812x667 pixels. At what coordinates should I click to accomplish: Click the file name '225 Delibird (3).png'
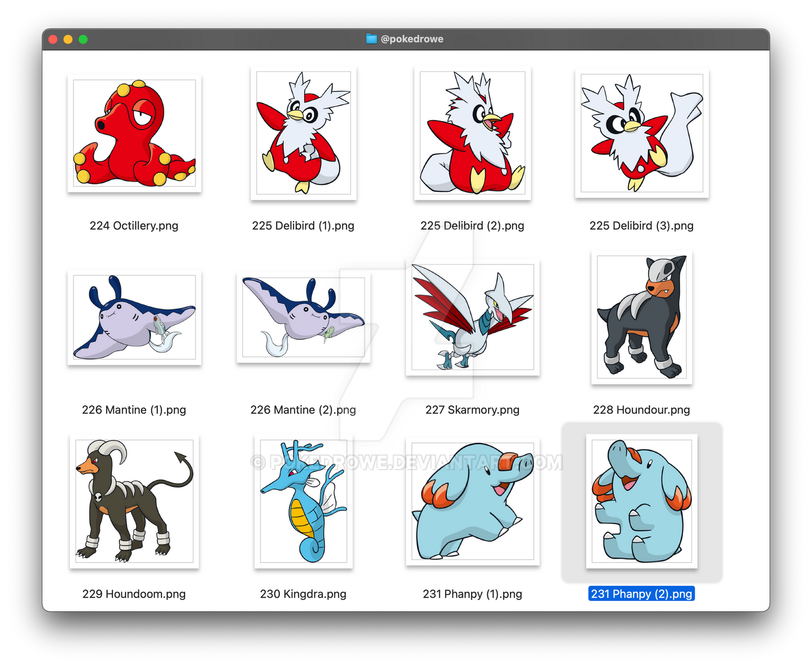642,226
